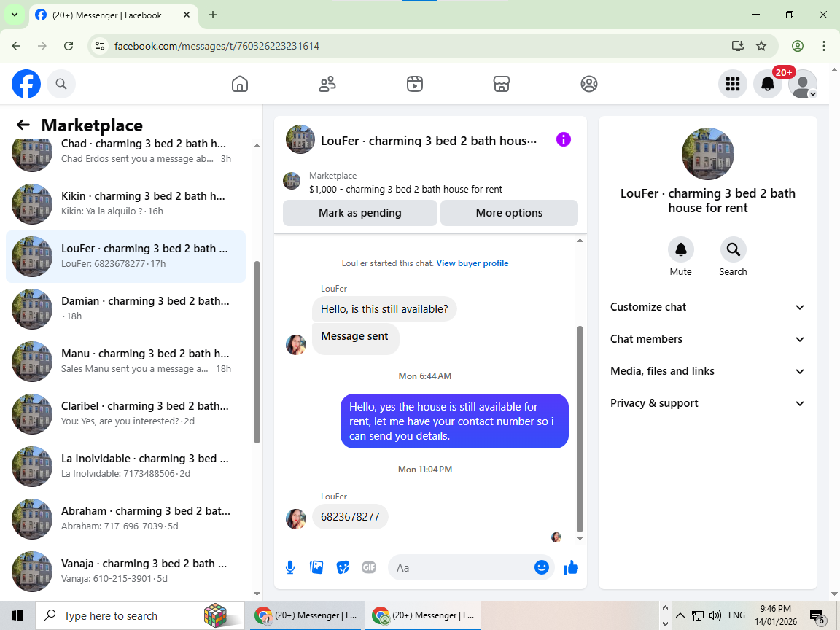Click the chat messages scrollbar

(580, 429)
